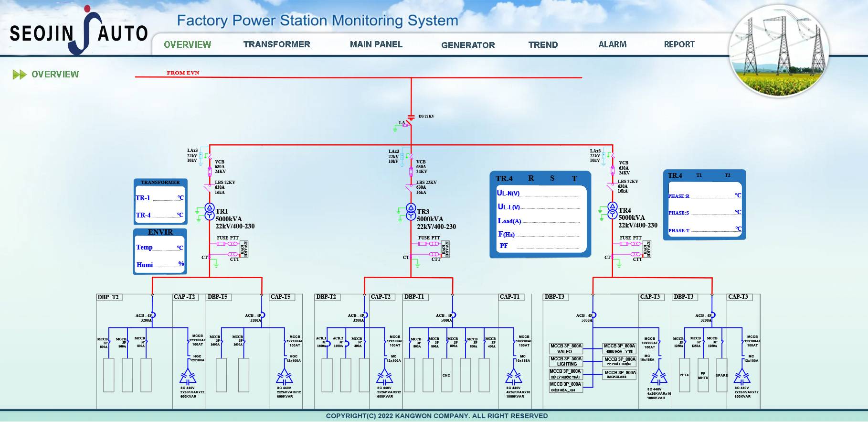This screenshot has height=422, width=868.
Task: Click the PP MHT8 load box
Action: click(x=703, y=375)
